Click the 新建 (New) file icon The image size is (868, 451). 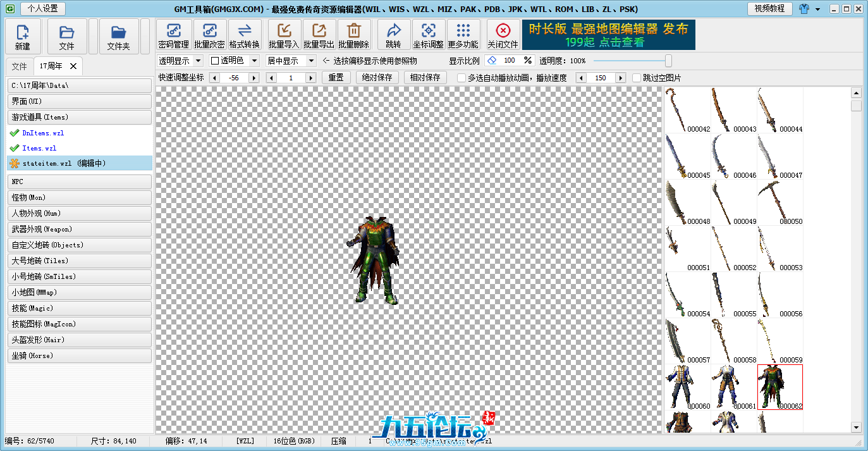point(23,37)
